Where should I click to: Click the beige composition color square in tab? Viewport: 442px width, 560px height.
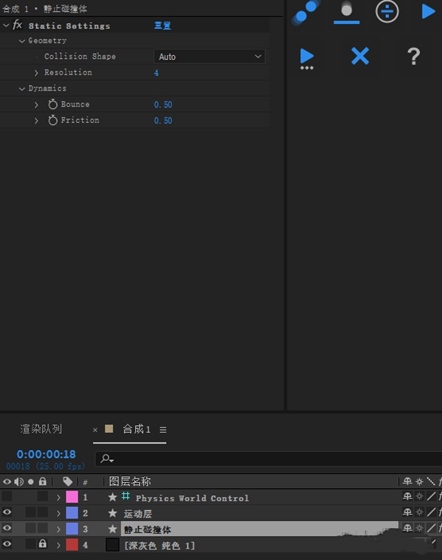coord(109,429)
